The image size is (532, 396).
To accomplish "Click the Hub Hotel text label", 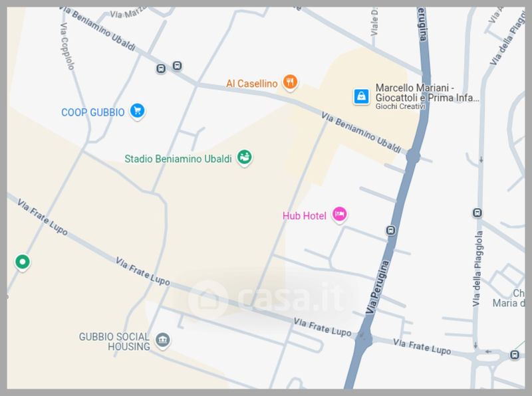I will point(305,216).
